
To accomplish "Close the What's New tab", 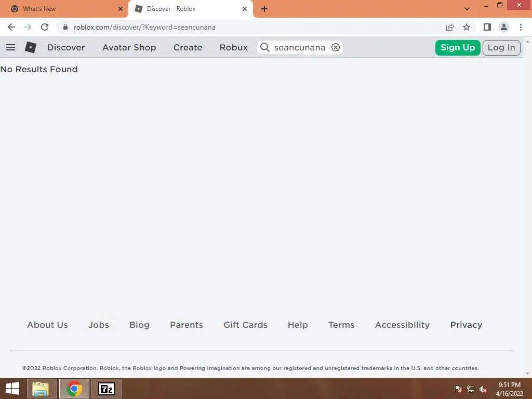I will point(121,9).
